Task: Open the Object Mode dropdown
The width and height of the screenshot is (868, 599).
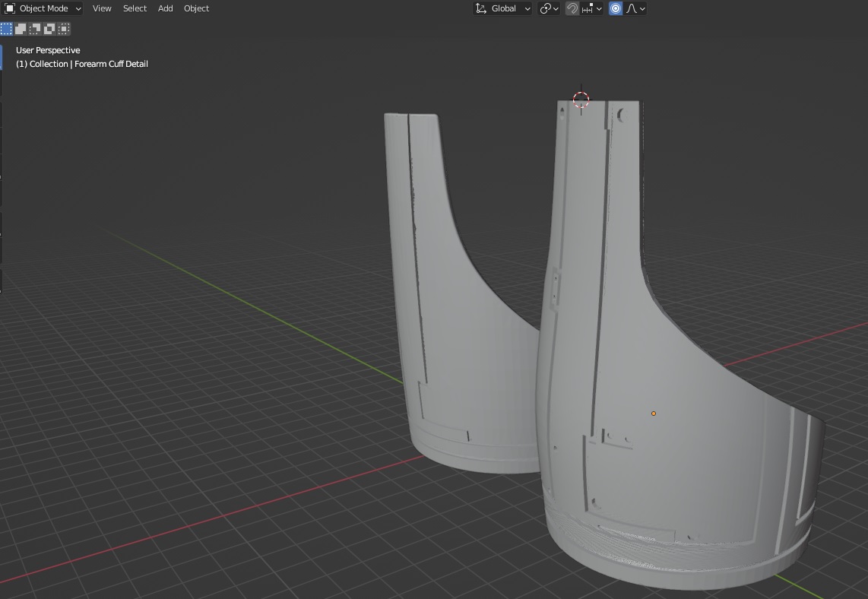Action: pos(43,8)
